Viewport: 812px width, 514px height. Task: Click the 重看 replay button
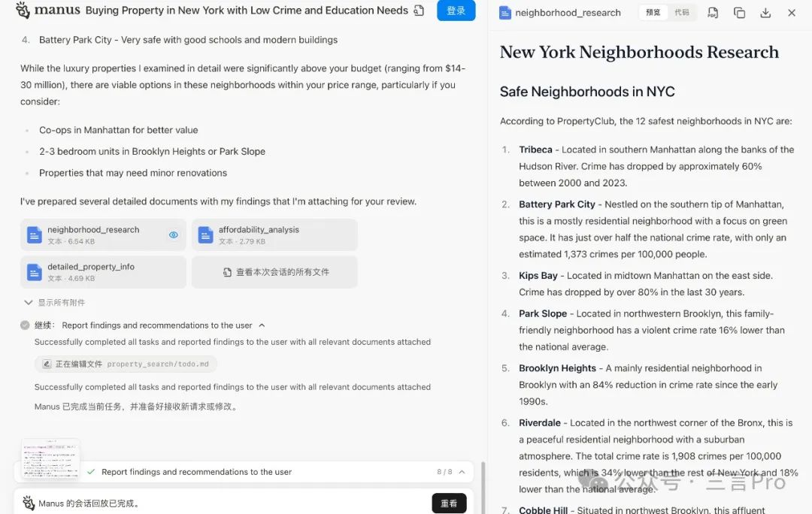[x=449, y=503]
